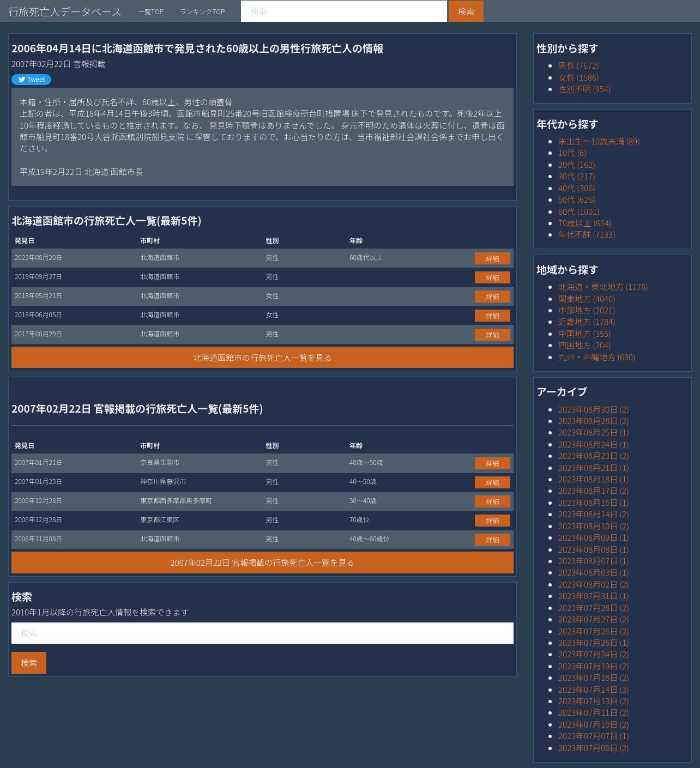This screenshot has width=700, height=768.
Task: Open 詳細 for the 2018年06月05日 row
Action: click(x=492, y=316)
